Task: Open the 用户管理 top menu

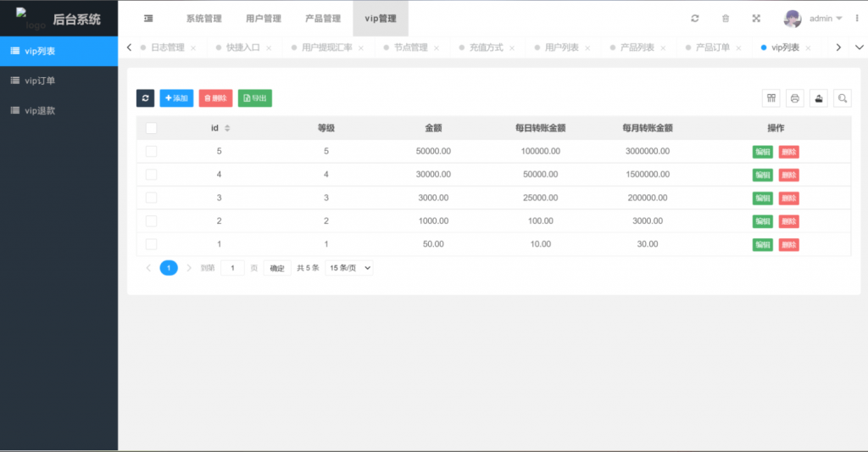Action: pos(263,18)
